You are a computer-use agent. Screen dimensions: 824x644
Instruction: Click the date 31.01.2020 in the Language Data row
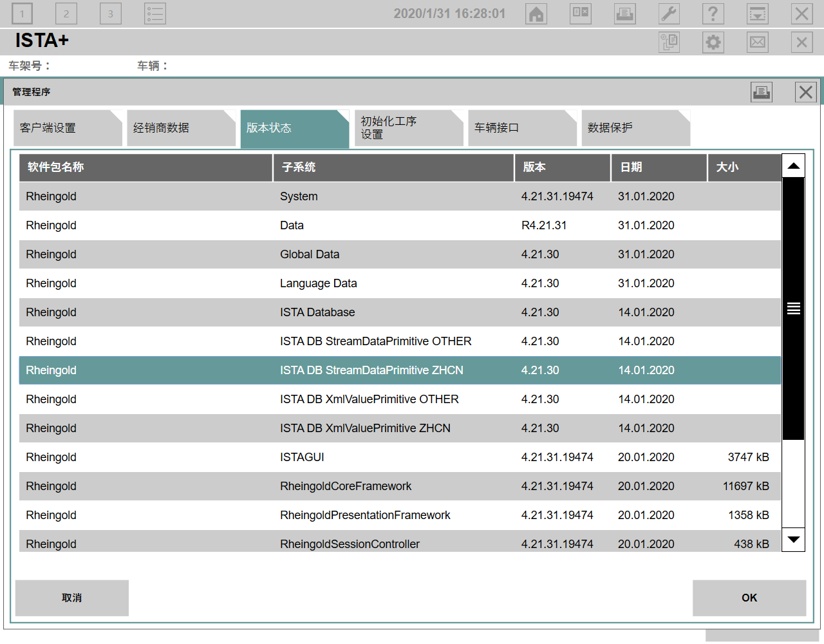coord(646,283)
